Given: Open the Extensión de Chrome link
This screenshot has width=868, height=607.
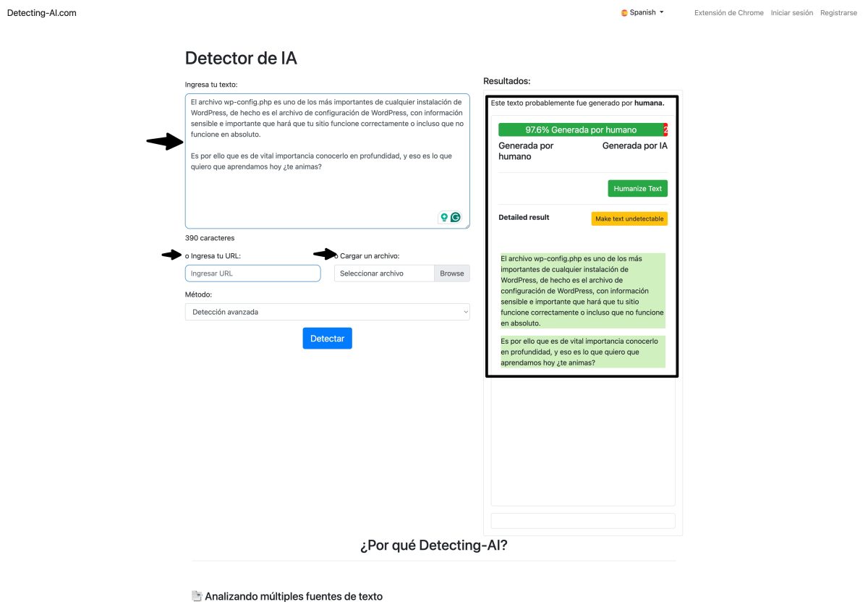Looking at the screenshot, I should click(728, 12).
